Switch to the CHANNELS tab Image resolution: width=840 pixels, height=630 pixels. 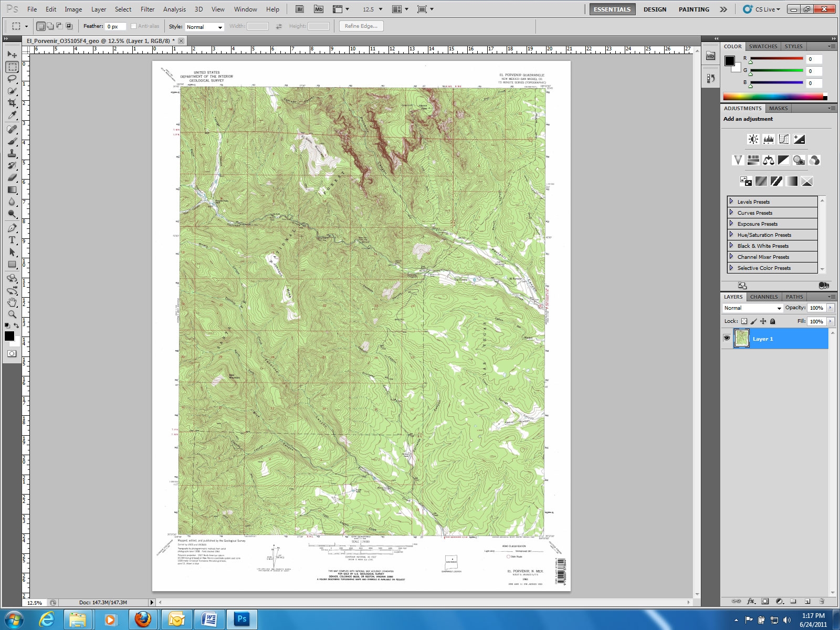[764, 297]
